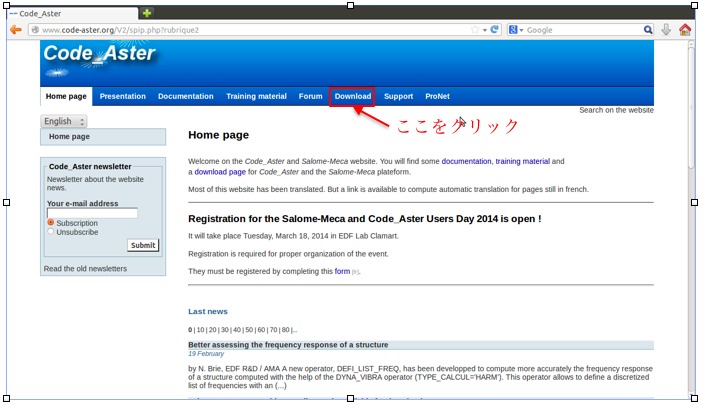The image size is (703, 405).
Task: Open the documentation link in welcome text
Action: tap(466, 161)
